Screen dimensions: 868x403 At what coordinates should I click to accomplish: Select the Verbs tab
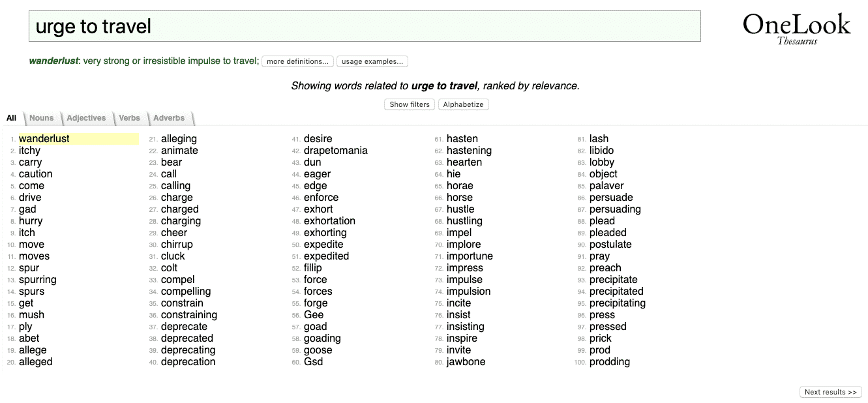[x=129, y=118]
